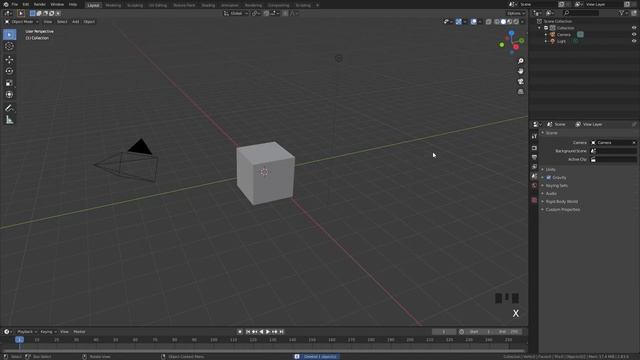Toggle viewport overlays button
The image size is (640, 360).
(473, 22)
